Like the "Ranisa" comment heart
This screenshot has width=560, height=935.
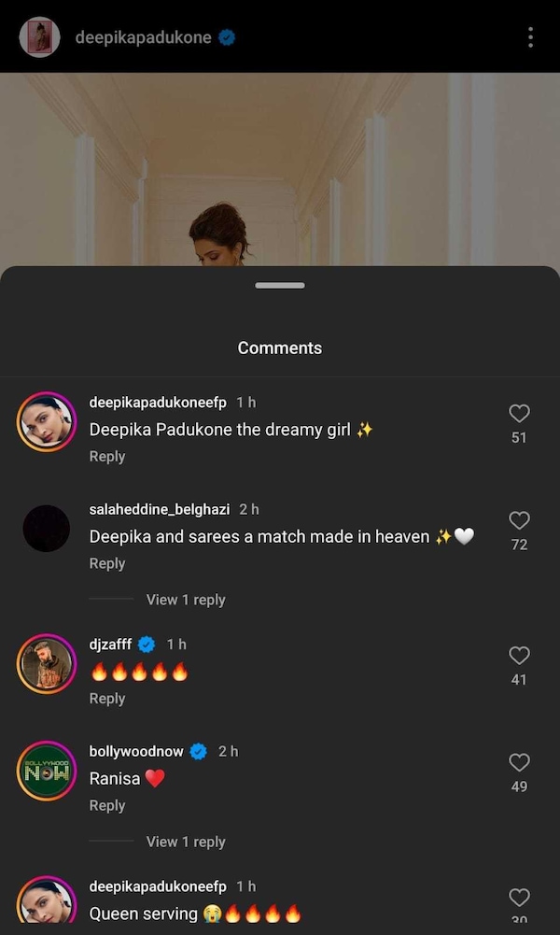click(x=519, y=763)
